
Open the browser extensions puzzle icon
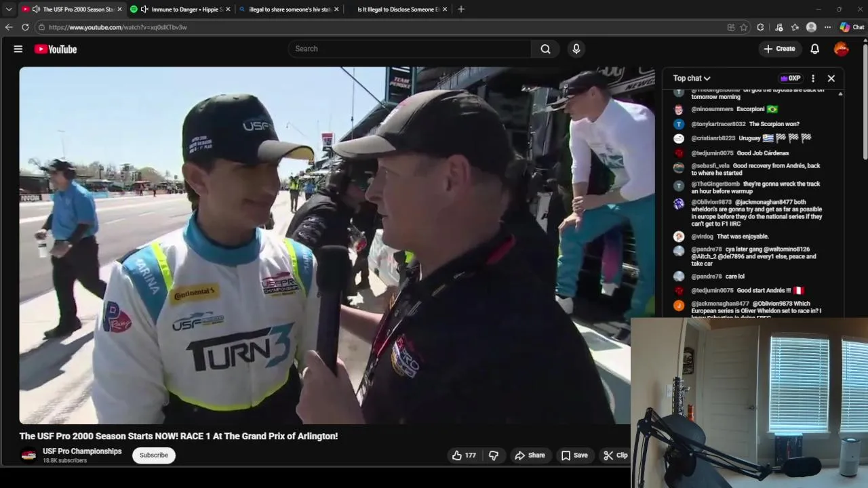click(760, 27)
